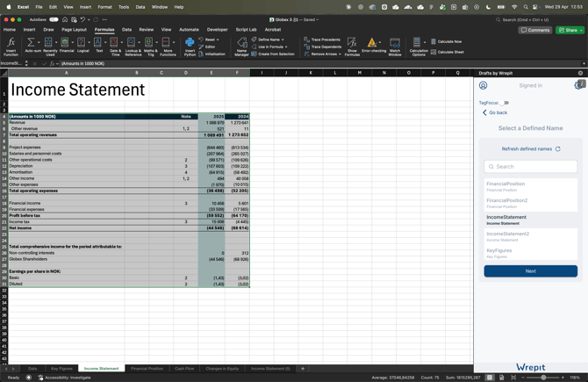588x382 pixels.
Task: Open Recently Used functions library
Action: 50,47
